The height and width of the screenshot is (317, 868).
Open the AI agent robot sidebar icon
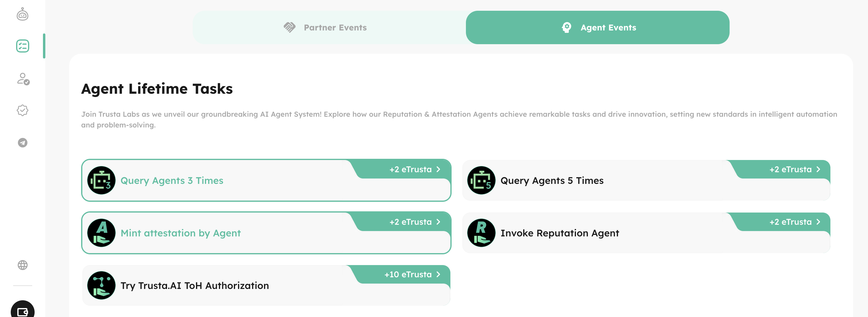tap(23, 14)
